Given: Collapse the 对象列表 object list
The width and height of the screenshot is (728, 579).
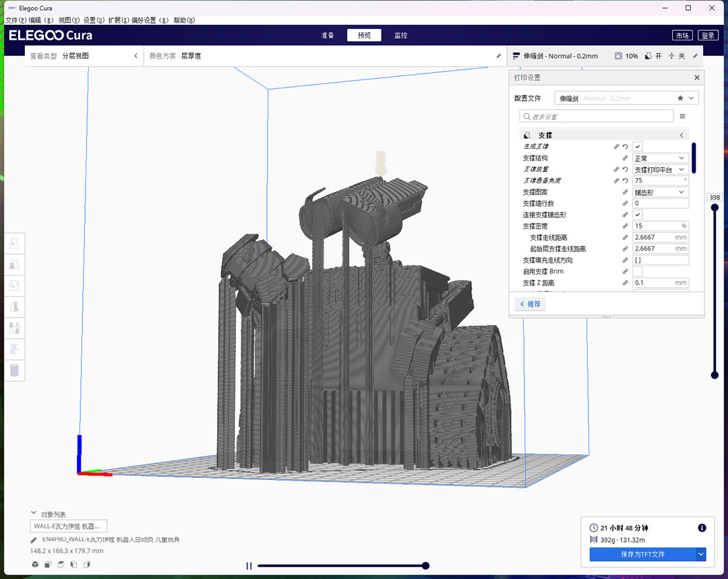Looking at the screenshot, I should (34, 513).
